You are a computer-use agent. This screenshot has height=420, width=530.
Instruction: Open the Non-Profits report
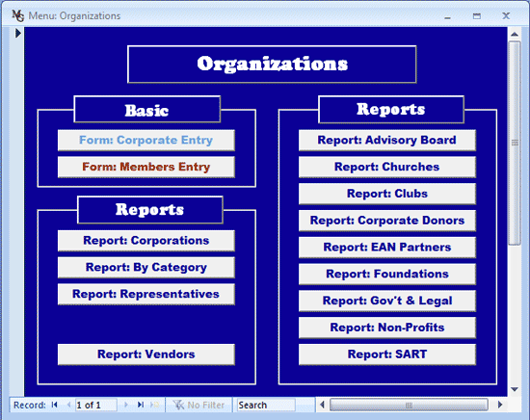(x=387, y=328)
